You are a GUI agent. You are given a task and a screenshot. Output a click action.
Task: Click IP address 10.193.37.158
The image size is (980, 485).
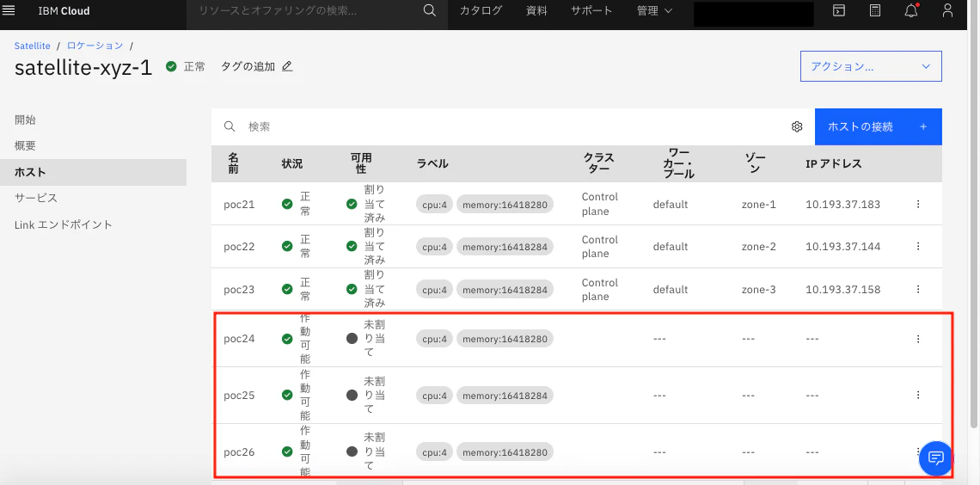[x=843, y=290]
